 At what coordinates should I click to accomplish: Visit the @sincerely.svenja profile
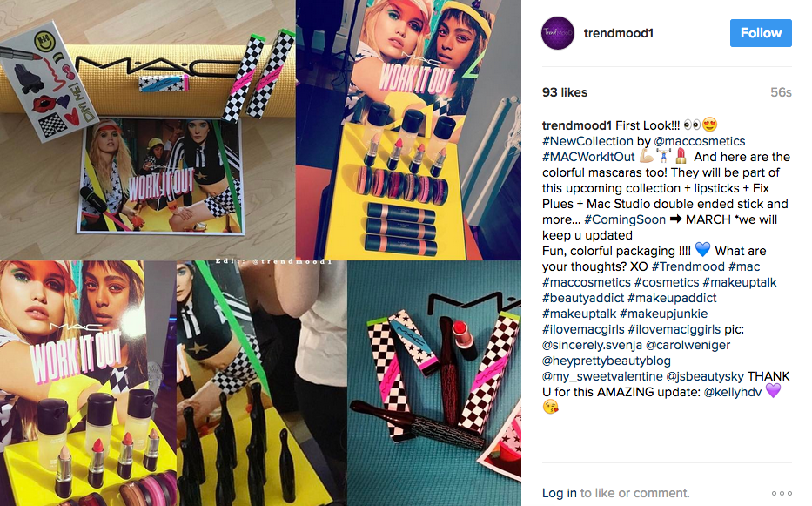pyautogui.click(x=592, y=345)
